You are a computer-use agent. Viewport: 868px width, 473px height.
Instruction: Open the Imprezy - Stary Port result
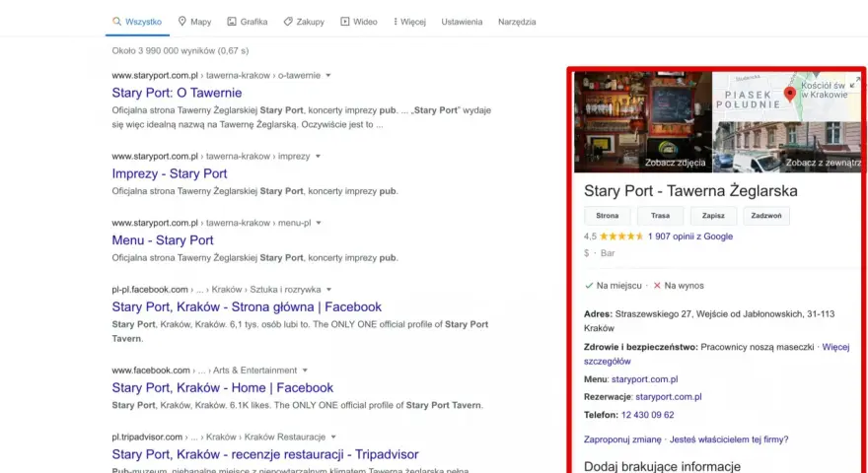click(170, 173)
